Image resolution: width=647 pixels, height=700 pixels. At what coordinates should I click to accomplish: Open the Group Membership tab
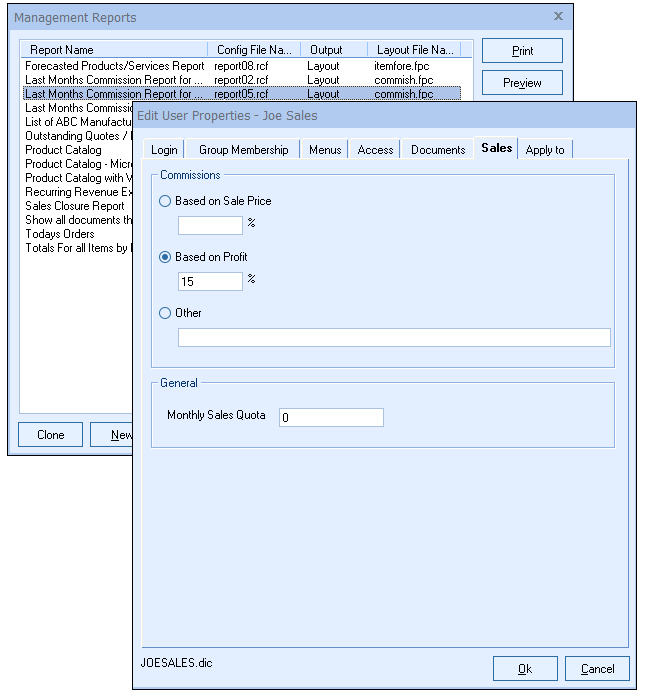[244, 150]
